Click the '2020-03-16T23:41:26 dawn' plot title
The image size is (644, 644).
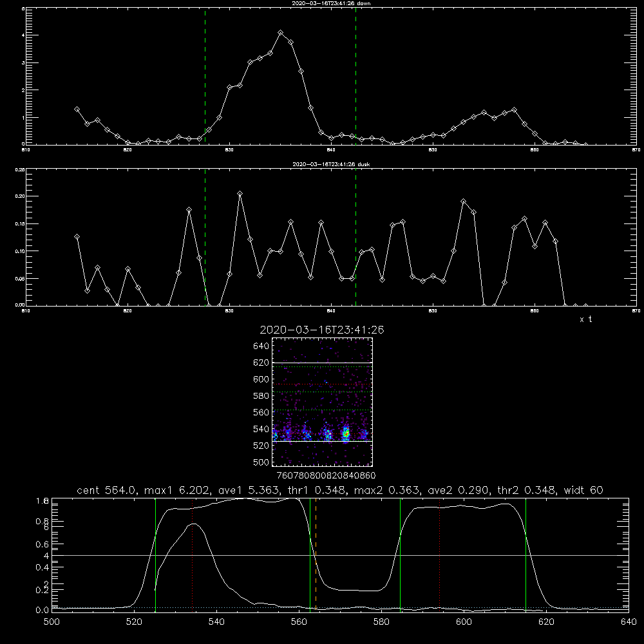pos(331,3)
